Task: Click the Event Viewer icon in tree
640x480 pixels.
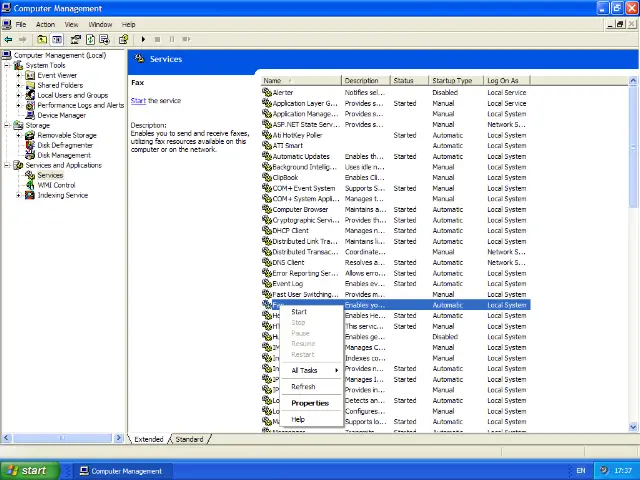Action: click(x=30, y=75)
